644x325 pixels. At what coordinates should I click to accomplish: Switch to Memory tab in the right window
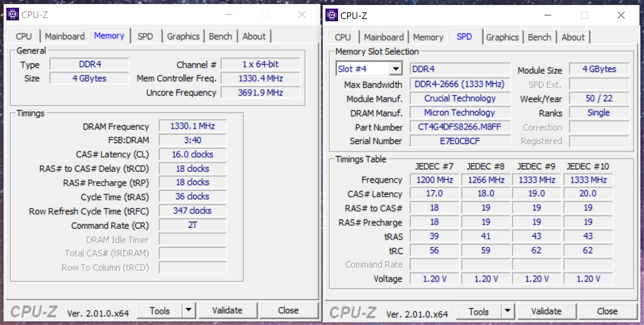428,37
